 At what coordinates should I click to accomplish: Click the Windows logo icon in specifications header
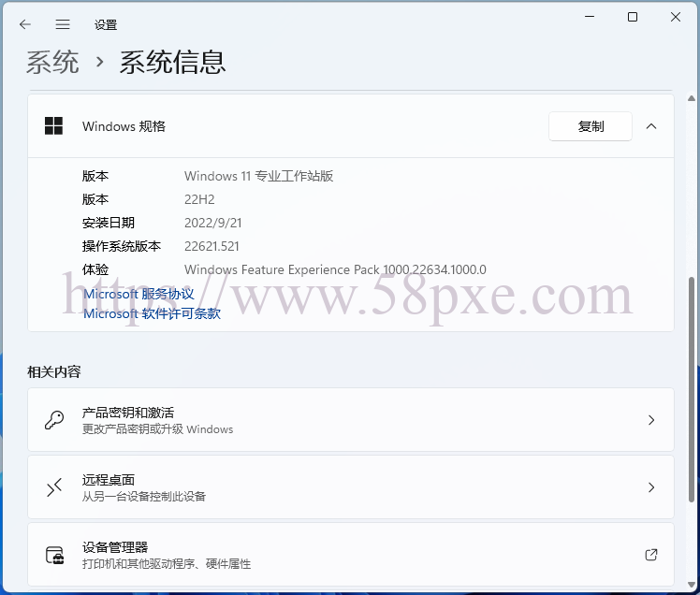(53, 126)
